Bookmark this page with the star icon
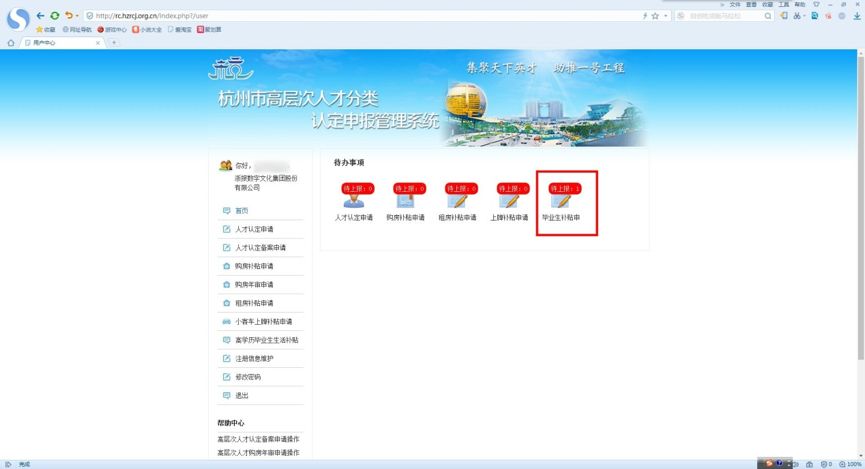The image size is (865, 469). [655, 16]
